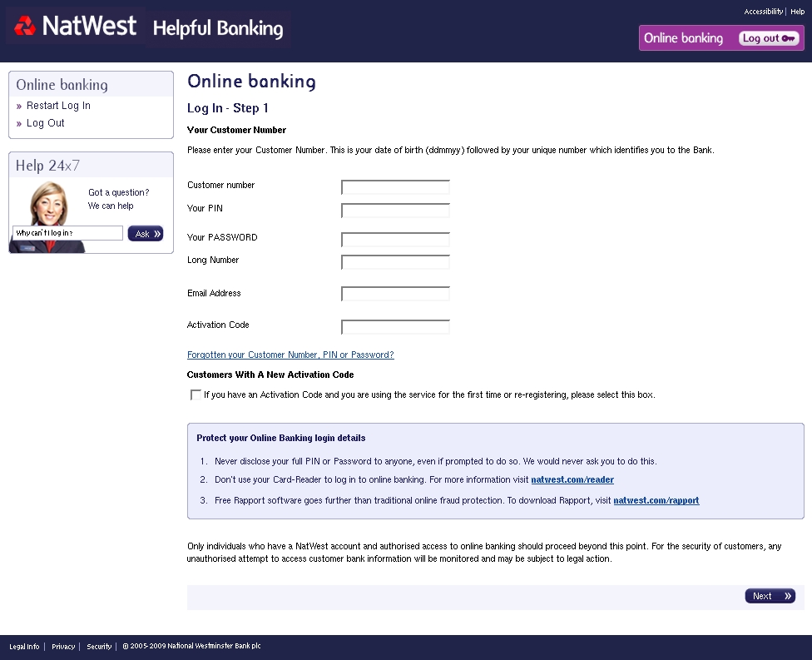Focus the Your PASSWORD field
This screenshot has width=812, height=660.
(x=395, y=240)
